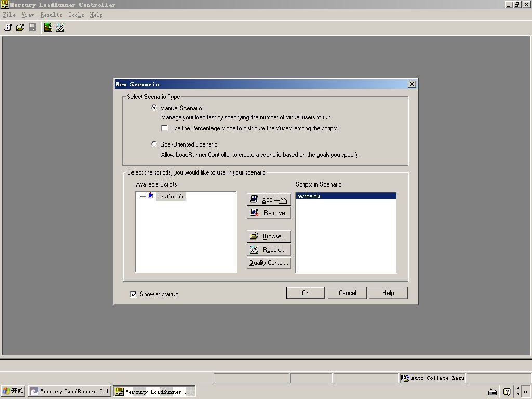Click the VuGen script toolbar icon
Image resolution: width=532 pixels, height=399 pixels.
[60, 28]
